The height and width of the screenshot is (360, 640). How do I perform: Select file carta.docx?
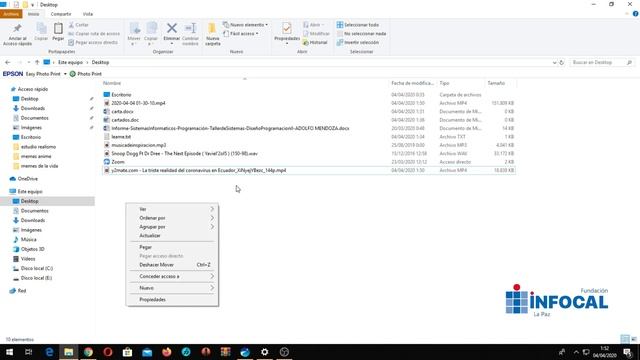122,111
